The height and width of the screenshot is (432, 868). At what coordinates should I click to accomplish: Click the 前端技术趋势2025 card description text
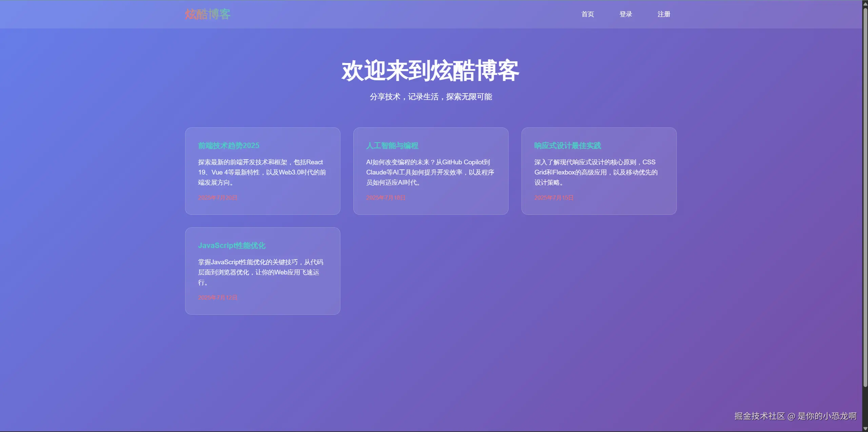(x=262, y=172)
